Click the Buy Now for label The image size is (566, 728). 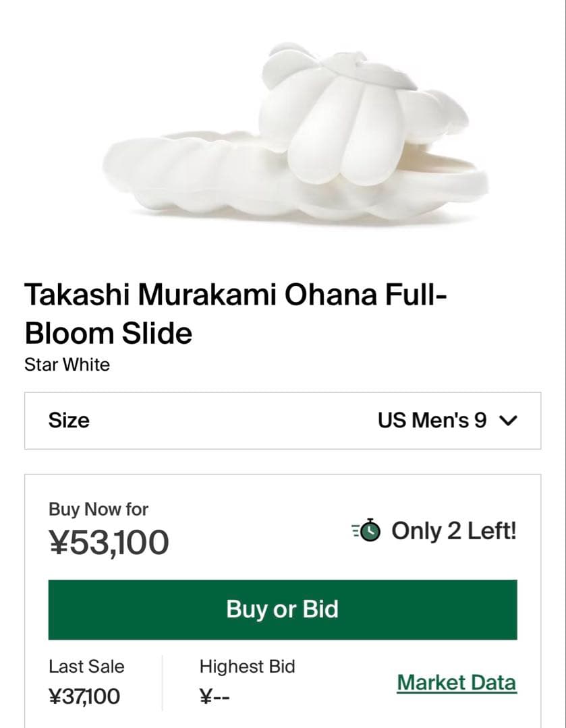coord(98,509)
